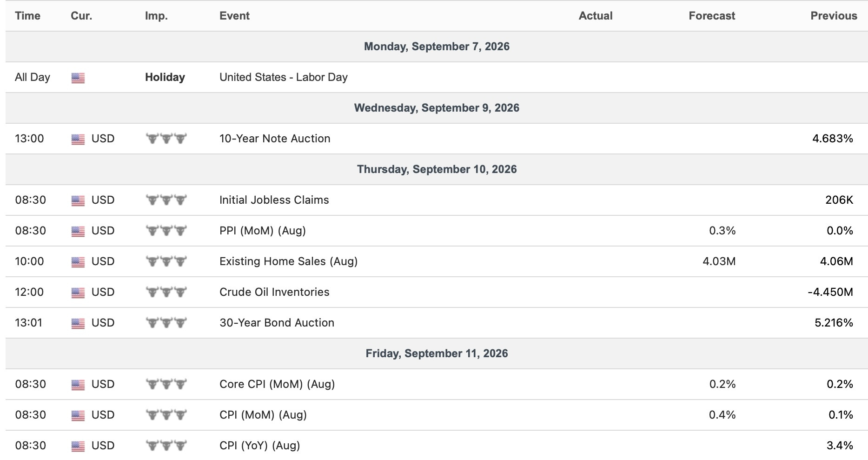Click the US flag beside Labor Day holiday
This screenshot has width=868, height=460.
(78, 78)
